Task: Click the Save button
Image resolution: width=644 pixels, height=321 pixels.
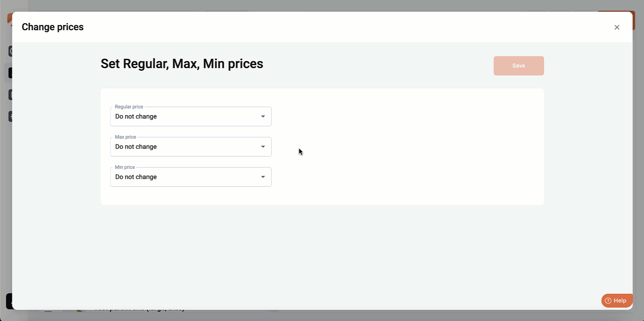Action: point(518,66)
